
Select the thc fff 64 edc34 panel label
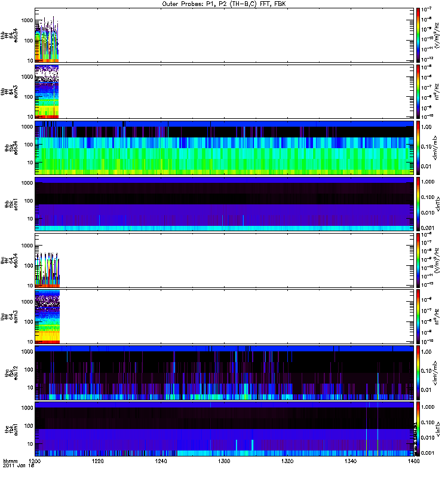10,261
